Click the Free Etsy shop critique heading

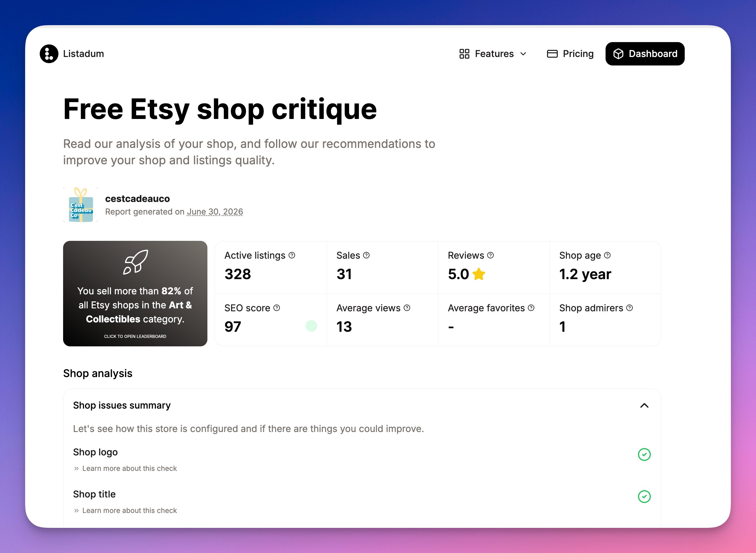click(220, 110)
